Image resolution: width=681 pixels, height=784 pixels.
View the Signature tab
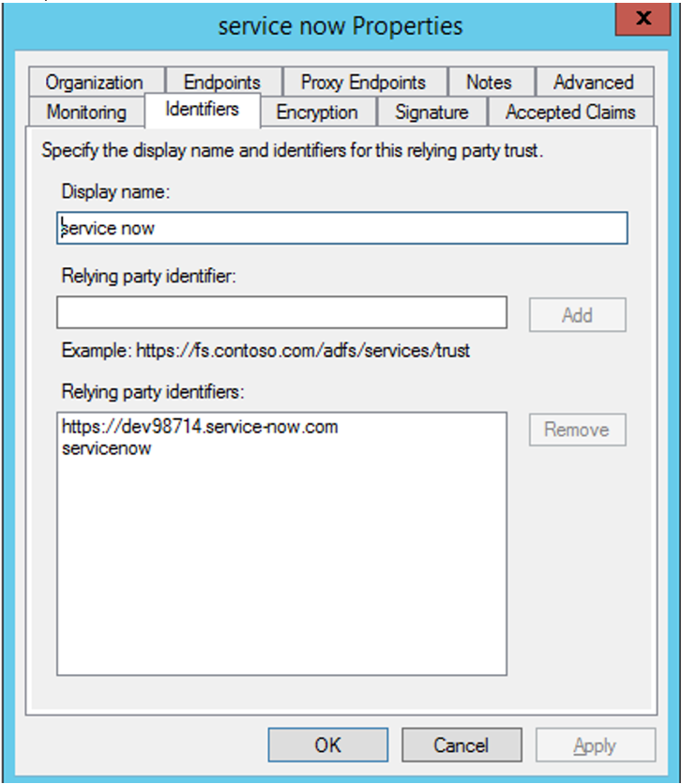coord(432,112)
